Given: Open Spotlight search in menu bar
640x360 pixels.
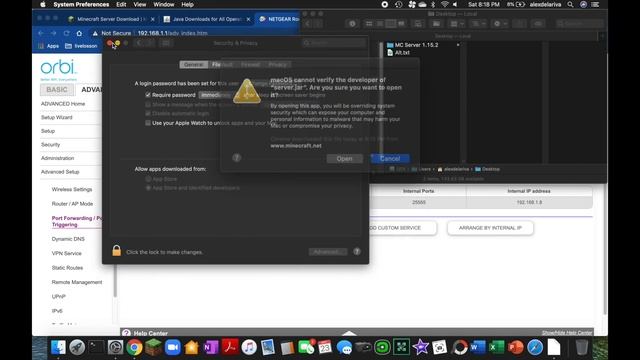Looking at the screenshot, I should (570, 4).
